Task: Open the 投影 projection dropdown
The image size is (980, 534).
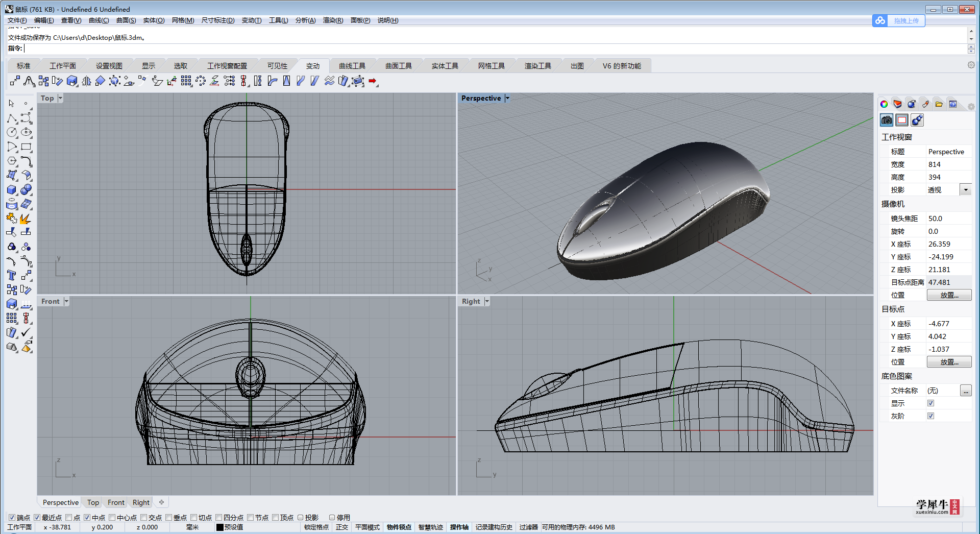Action: [966, 190]
